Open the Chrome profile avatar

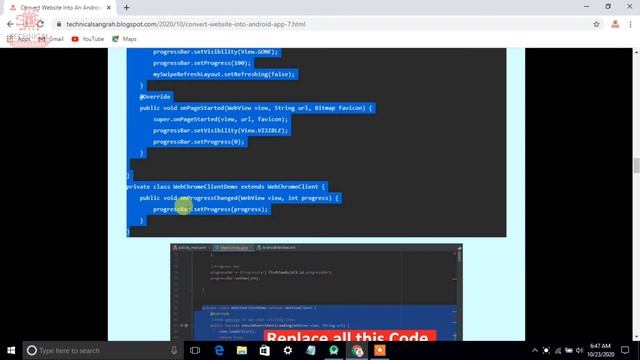615,24
